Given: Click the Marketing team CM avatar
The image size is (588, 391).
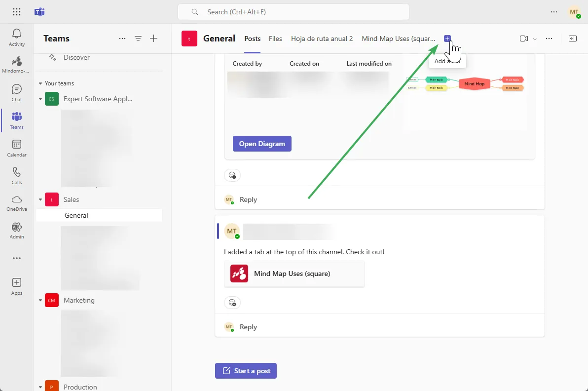Looking at the screenshot, I should pyautogui.click(x=52, y=300).
